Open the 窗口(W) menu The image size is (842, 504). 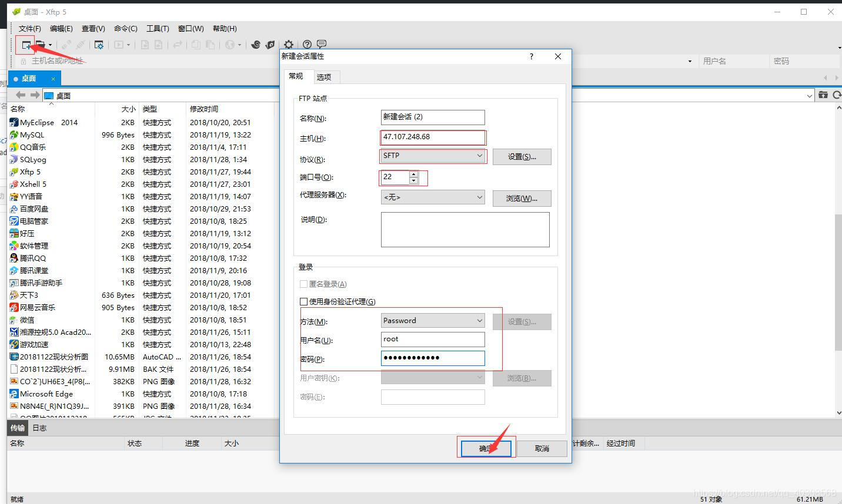(191, 29)
